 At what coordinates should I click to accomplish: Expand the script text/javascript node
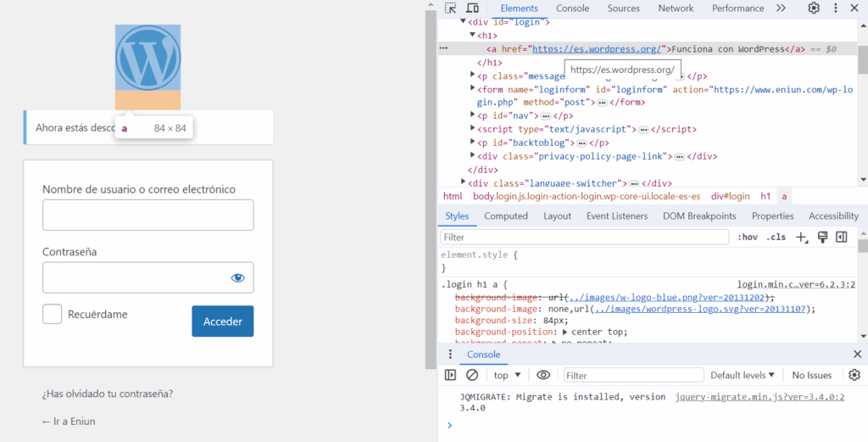(x=473, y=129)
